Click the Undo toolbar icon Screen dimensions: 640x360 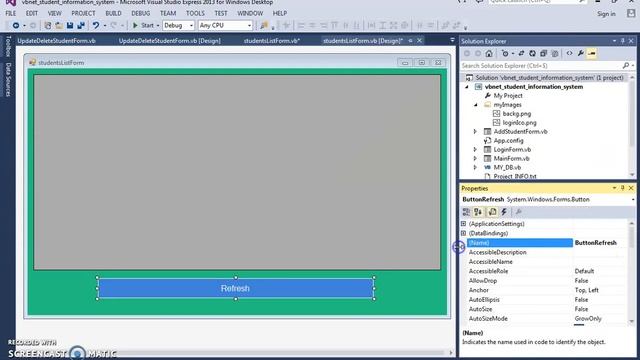coord(96,25)
